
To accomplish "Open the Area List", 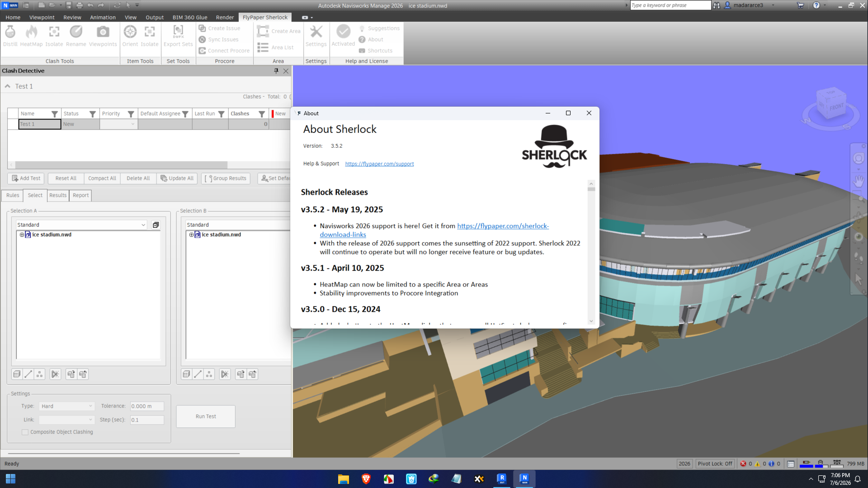I will tap(275, 47).
